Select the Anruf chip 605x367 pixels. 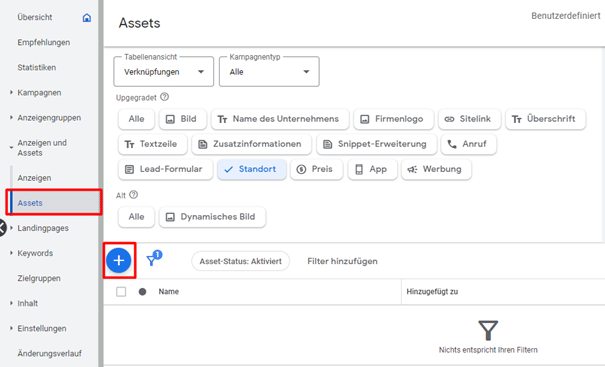pos(468,144)
